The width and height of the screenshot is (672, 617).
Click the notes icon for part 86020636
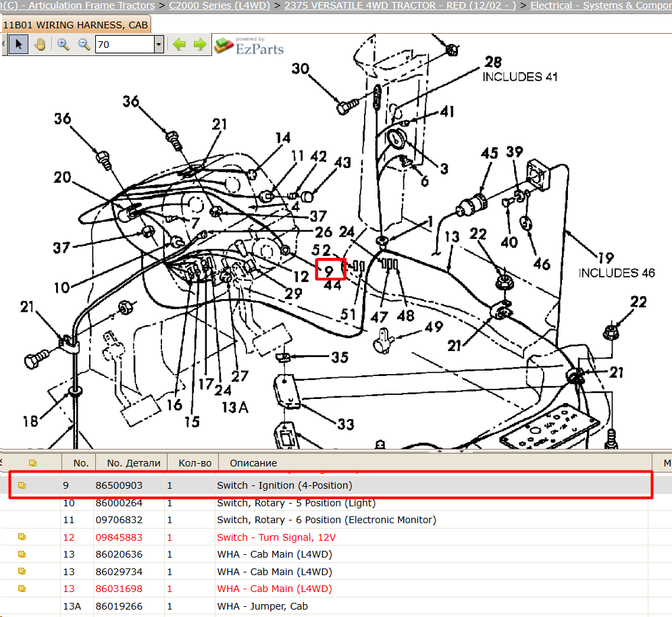(22, 554)
